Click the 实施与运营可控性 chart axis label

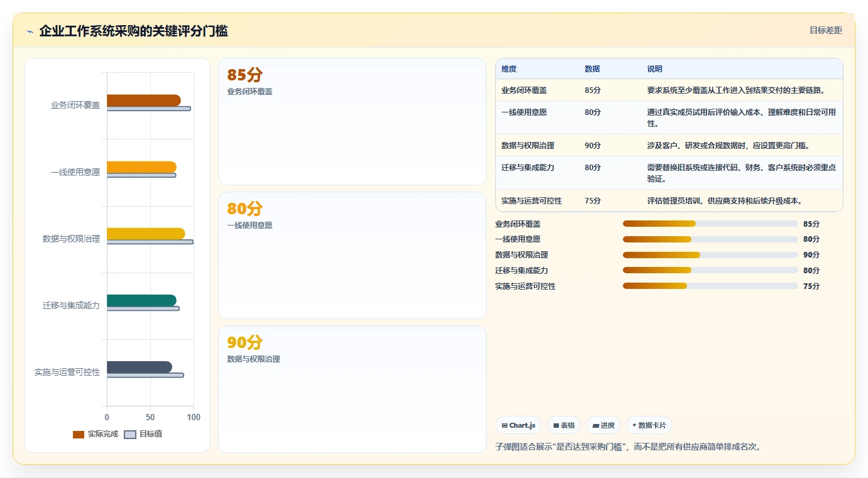pos(67,372)
